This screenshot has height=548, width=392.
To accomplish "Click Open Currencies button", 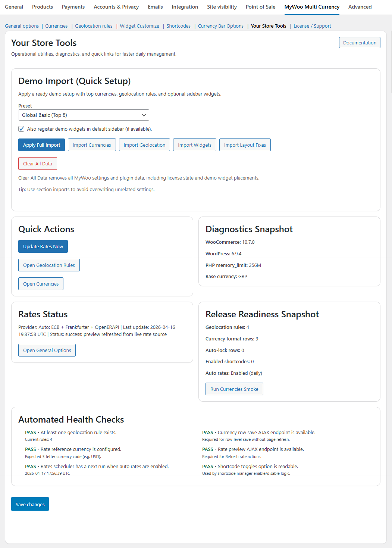I will pos(41,284).
